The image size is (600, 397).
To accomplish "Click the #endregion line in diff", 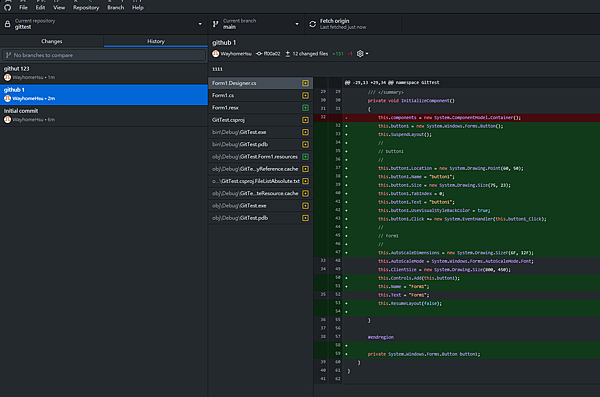I will click(457, 337).
